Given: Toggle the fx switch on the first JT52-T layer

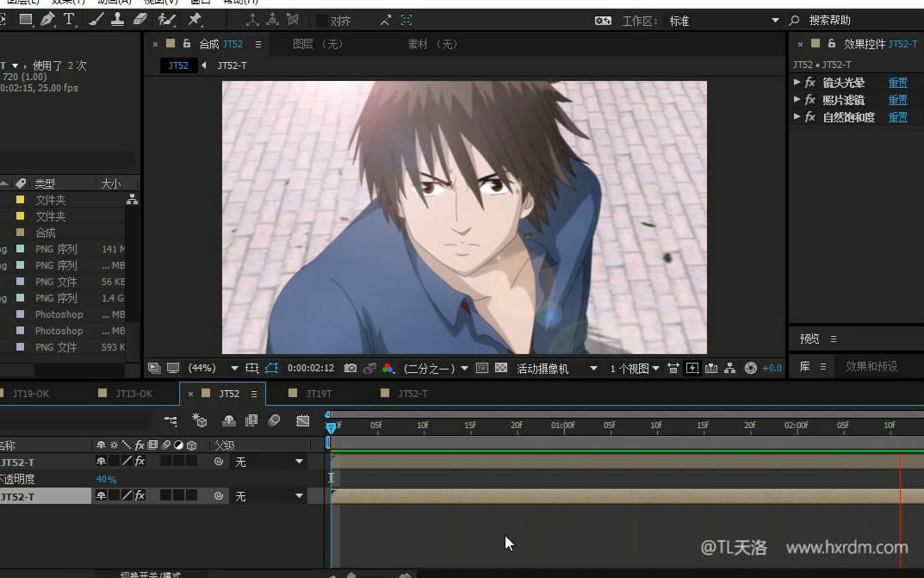Looking at the screenshot, I should (x=140, y=462).
